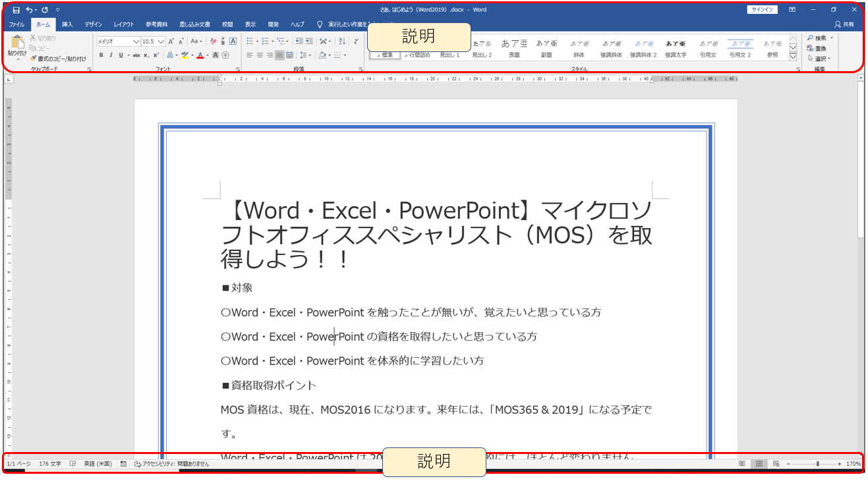Viewport: 868px width, 483px height.
Task: Open the ファイル tab
Action: point(16,24)
